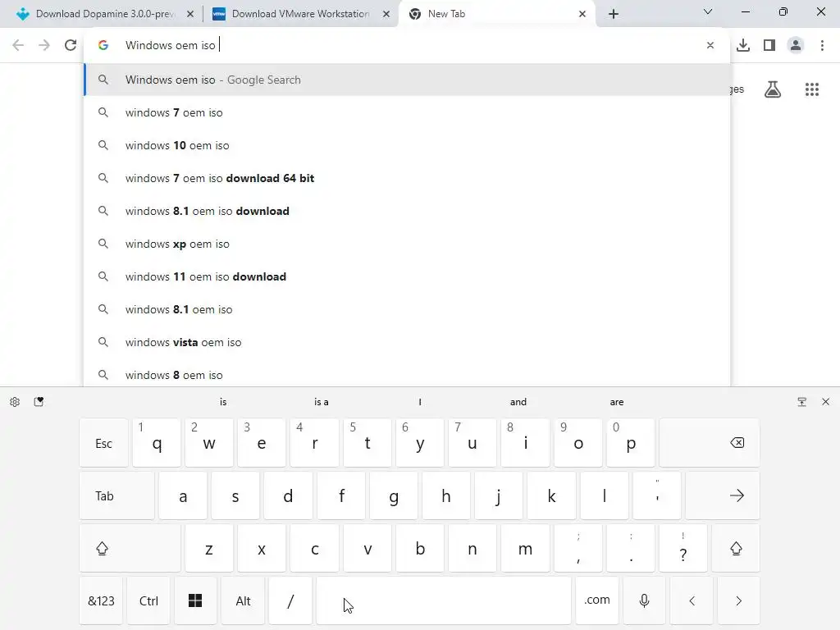The image size is (840, 630).
Task: Pick 'windows 7 oem iso download 64 bit'
Action: [x=407, y=178]
